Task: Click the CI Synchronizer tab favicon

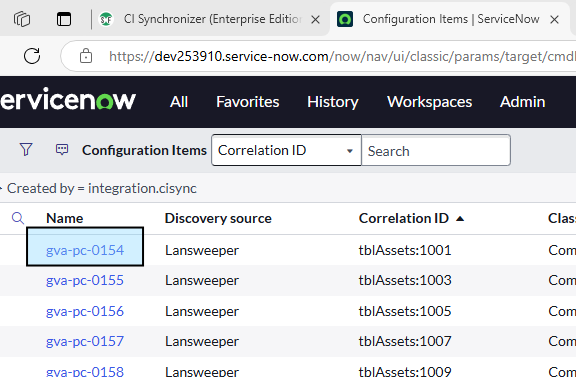Action: click(106, 19)
